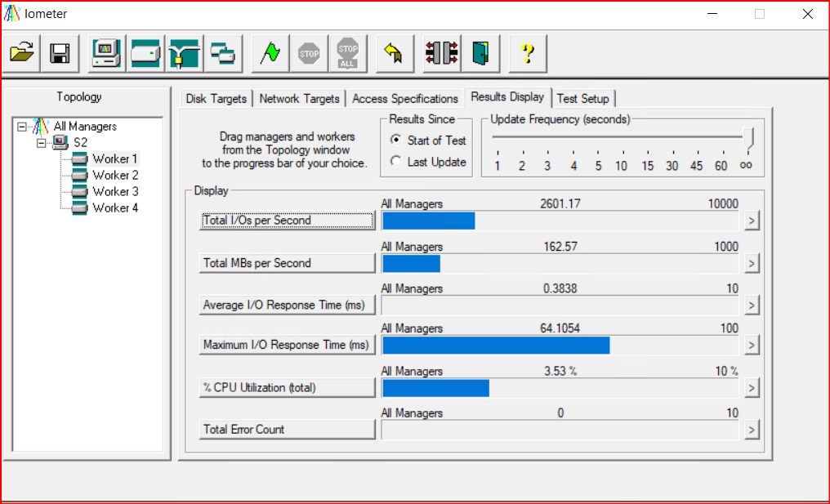Select Worker 3 in the Topology tree
Viewport: 830px width, 504px height.
114,191
